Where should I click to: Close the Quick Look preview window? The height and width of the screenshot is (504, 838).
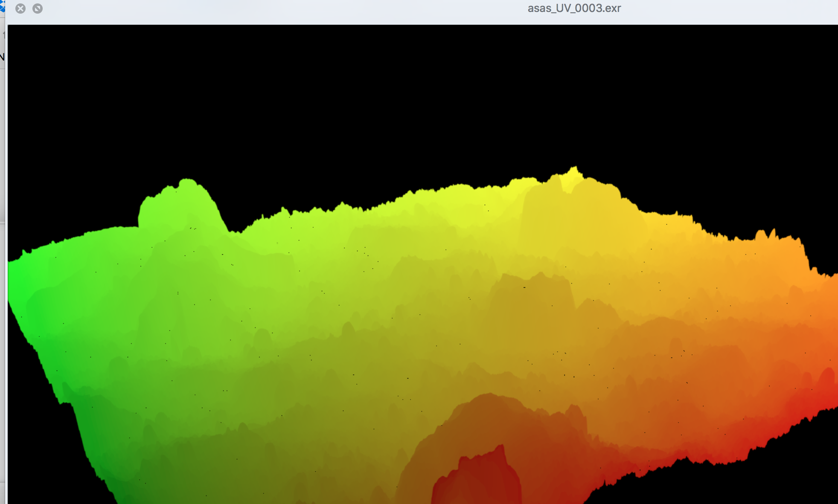(x=20, y=9)
